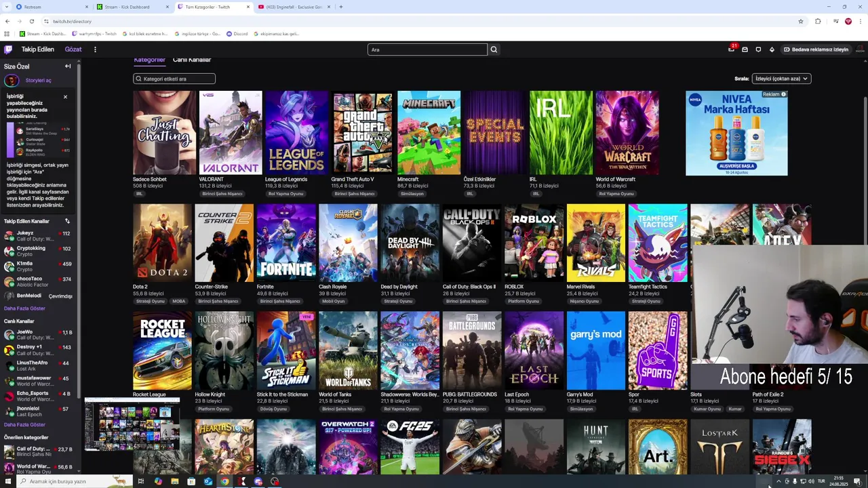Open the Hollow Knight category cover
The width and height of the screenshot is (868, 488).
click(224, 350)
